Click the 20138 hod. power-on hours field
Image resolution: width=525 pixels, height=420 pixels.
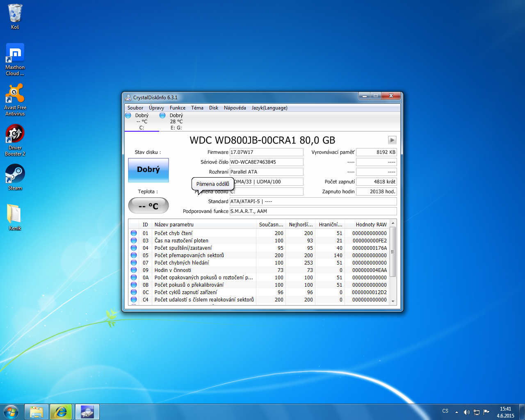(x=377, y=192)
